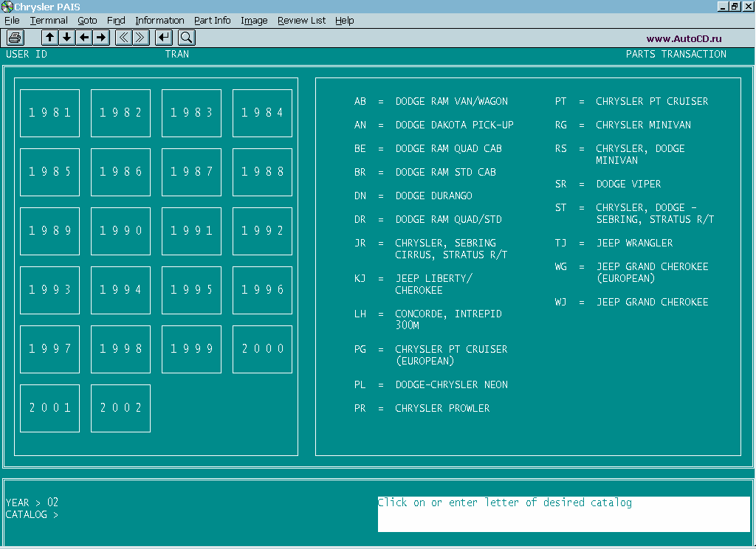The image size is (756, 549).
Task: Select model year 2000
Action: coord(262,349)
